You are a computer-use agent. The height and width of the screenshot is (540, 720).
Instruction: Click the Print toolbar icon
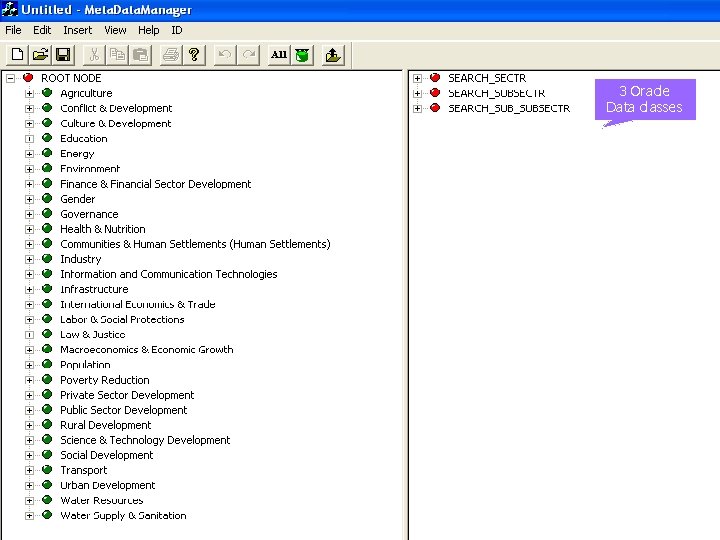click(x=171, y=55)
